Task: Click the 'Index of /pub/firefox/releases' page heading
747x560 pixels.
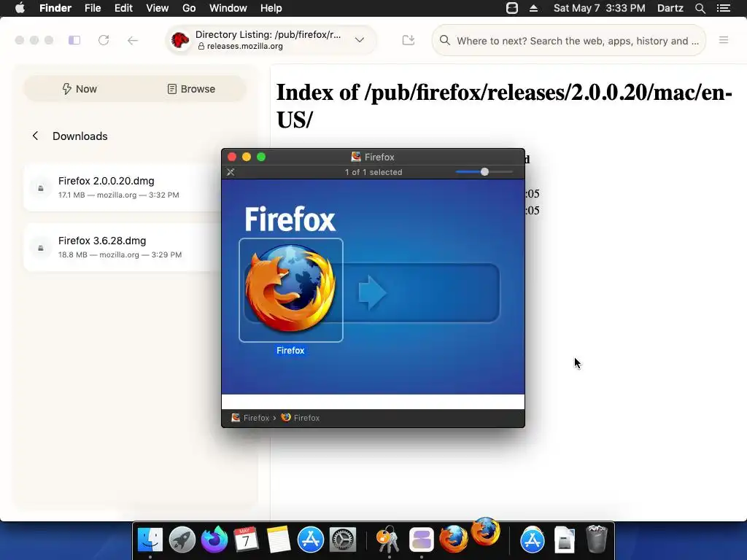Action: [x=504, y=106]
